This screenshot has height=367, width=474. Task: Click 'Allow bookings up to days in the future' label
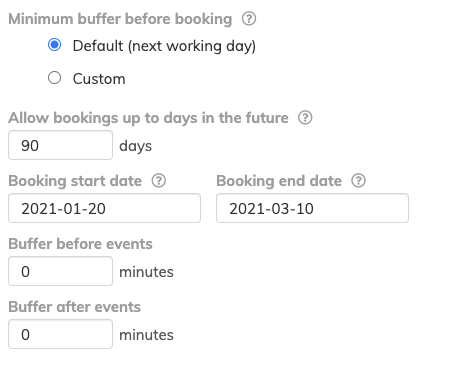point(148,118)
